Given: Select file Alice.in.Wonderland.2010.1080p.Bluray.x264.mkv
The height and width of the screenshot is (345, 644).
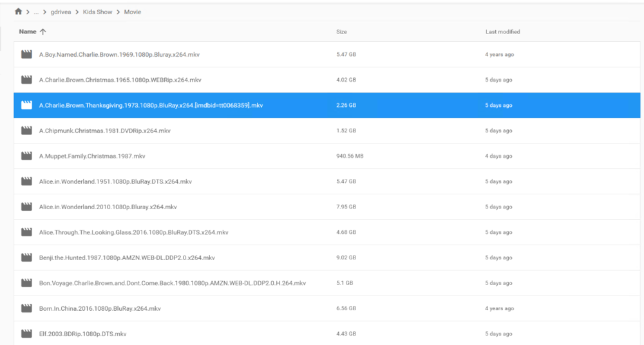Looking at the screenshot, I should click(x=108, y=207).
